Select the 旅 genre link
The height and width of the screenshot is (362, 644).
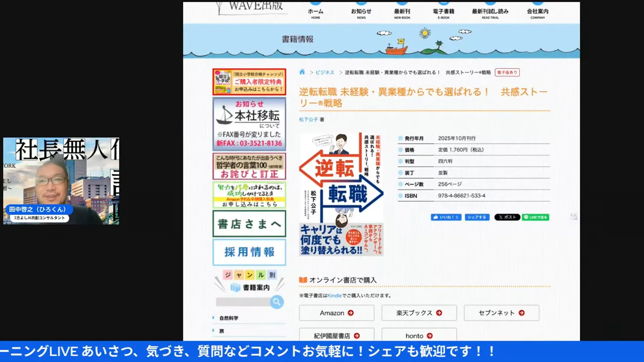click(221, 331)
